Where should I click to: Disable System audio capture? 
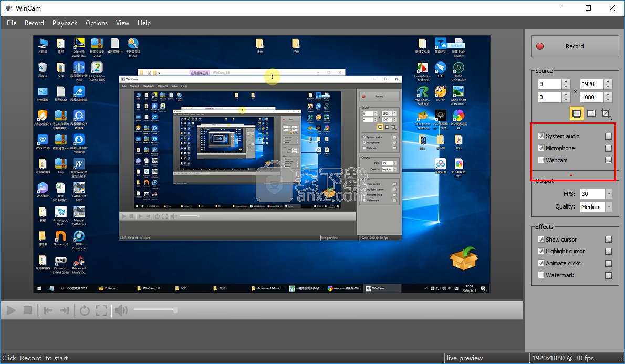[541, 136]
